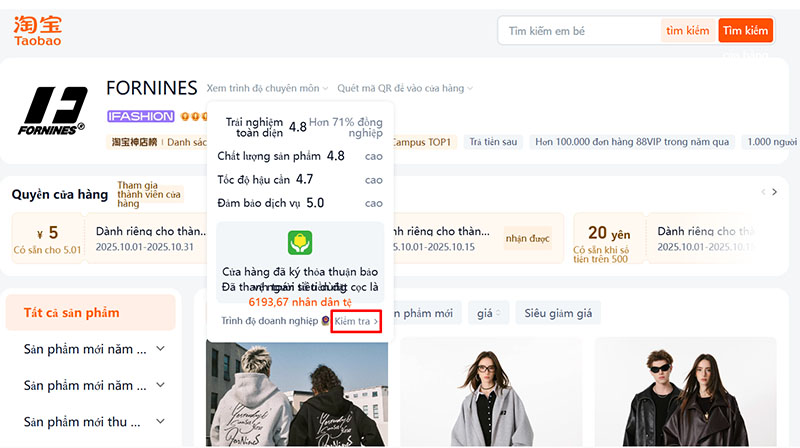Screen dimensions: 800x448
Task: Click the Kiểm tra link
Action: click(x=356, y=321)
